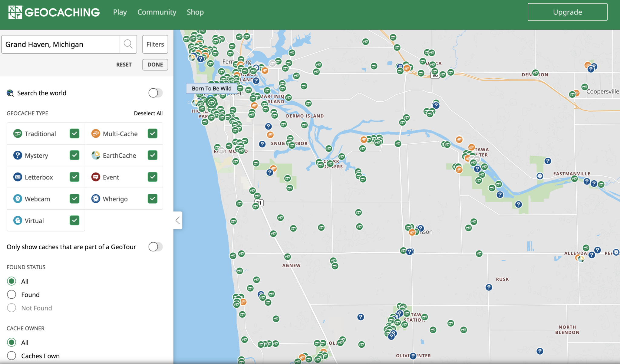
Task: Click the mystery cache marker near Rusk
Action: 489,287
